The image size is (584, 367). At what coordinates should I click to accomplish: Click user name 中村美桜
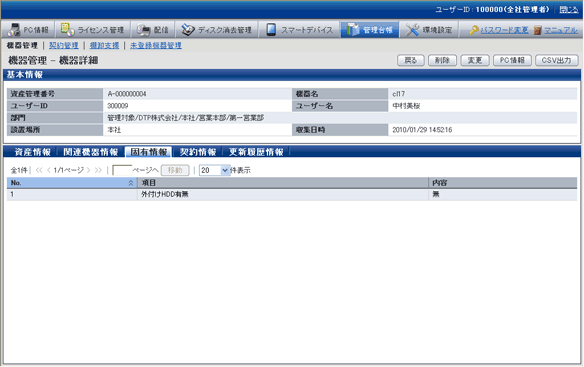point(406,106)
